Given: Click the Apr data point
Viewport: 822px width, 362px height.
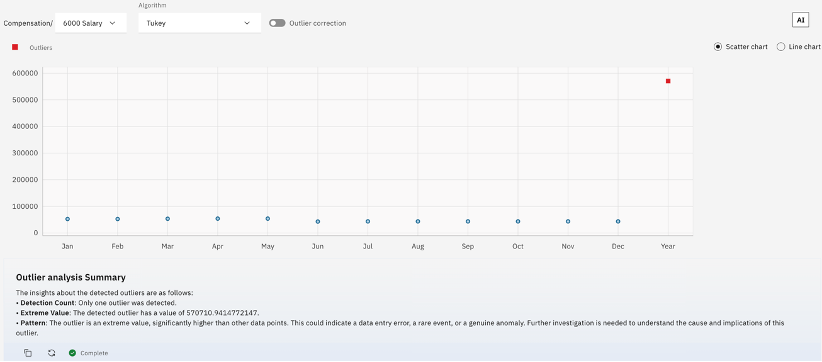Looking at the screenshot, I should (218, 218).
